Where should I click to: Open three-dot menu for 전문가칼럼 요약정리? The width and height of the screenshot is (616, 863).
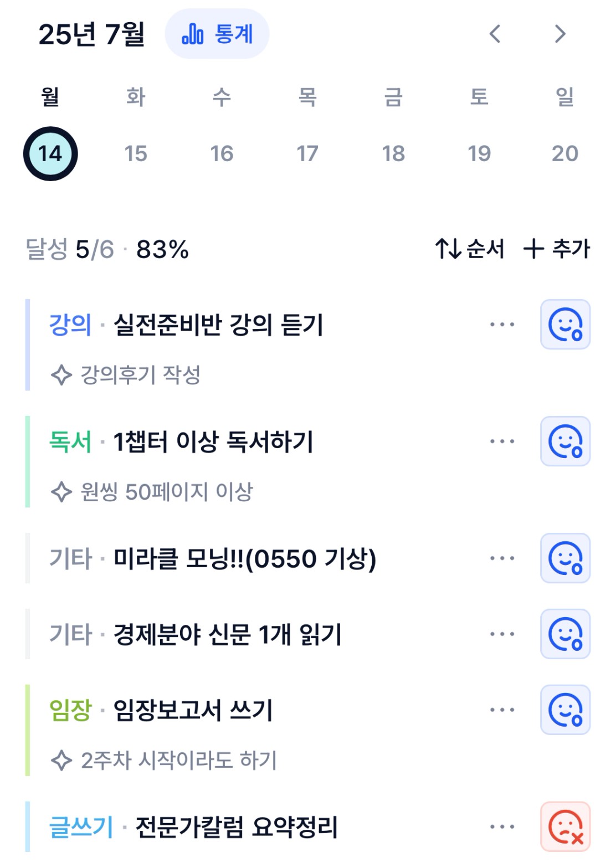tap(502, 827)
